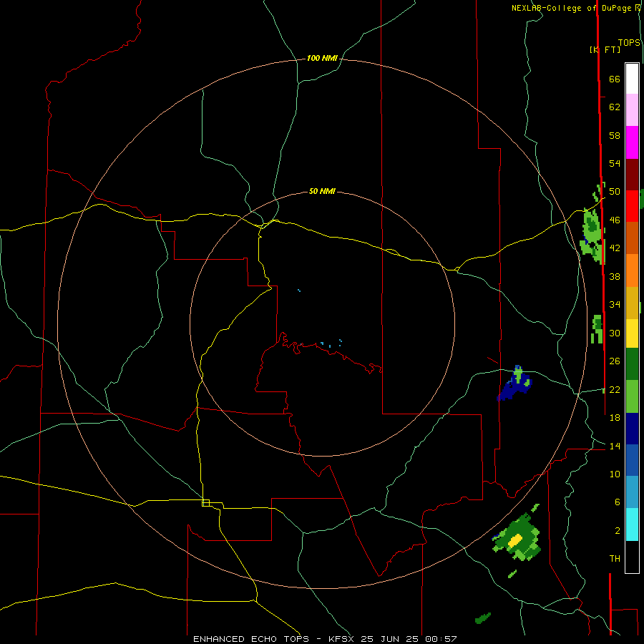Click the '50 NMI' range ring label
Viewport: 644px width, 644px height.
(x=322, y=191)
